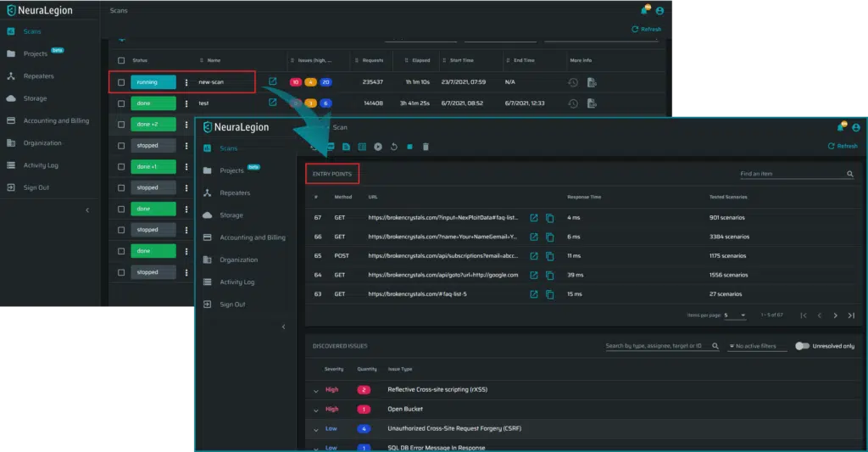Open URL icon for entry point 64
This screenshot has width=868, height=452.
click(534, 276)
